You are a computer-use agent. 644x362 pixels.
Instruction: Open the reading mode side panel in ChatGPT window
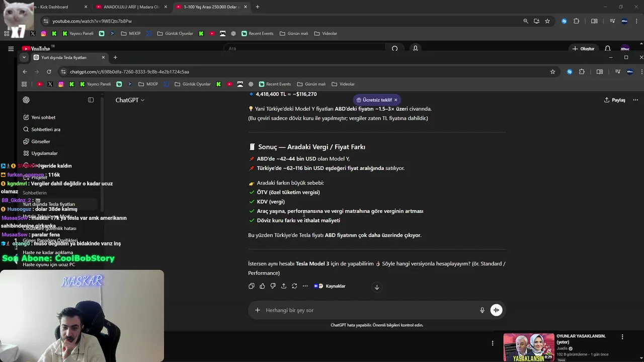tap(600, 72)
